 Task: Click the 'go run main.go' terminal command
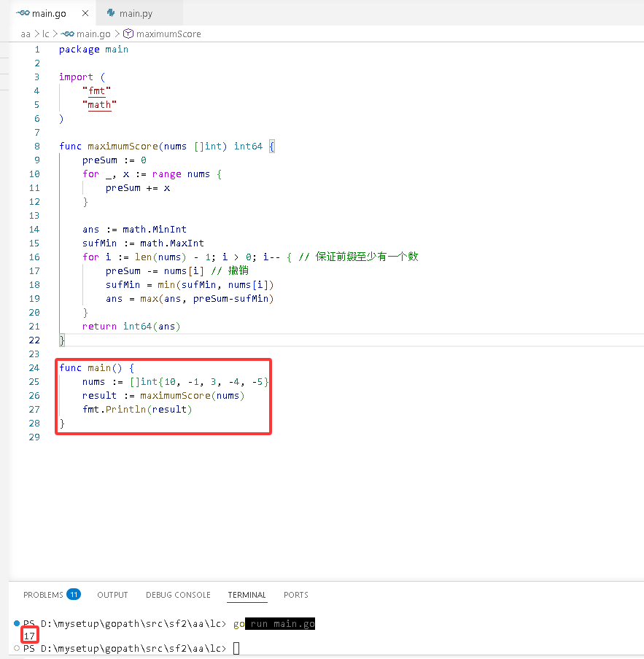(274, 624)
